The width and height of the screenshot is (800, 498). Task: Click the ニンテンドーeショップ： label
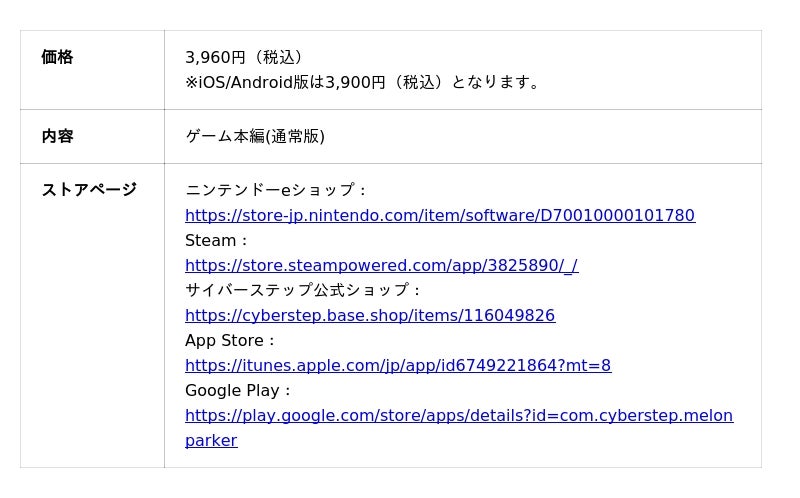tap(276, 190)
